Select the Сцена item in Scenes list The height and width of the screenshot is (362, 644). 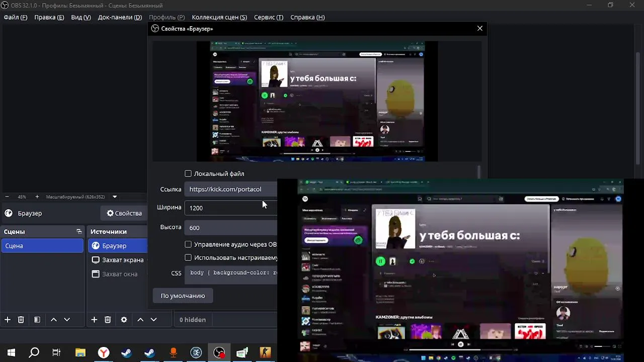tap(42, 246)
